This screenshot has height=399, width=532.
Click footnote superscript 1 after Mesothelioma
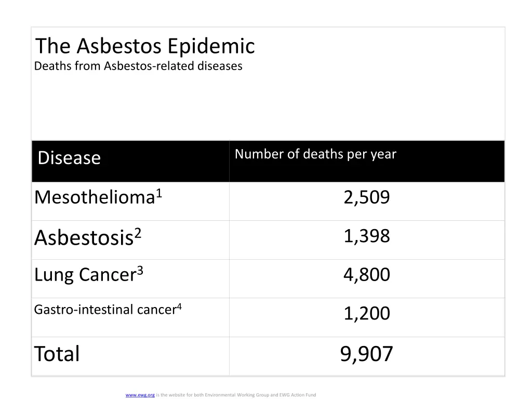(159, 194)
